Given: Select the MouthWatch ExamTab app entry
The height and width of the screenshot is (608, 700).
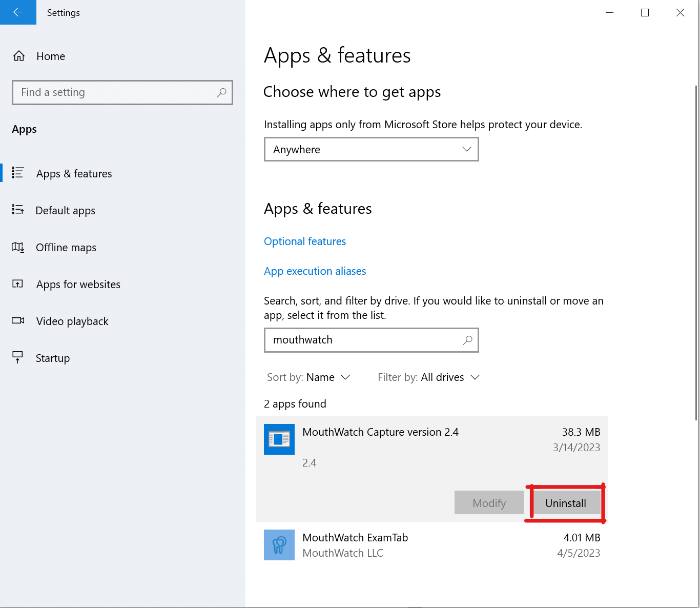Looking at the screenshot, I should (432, 545).
